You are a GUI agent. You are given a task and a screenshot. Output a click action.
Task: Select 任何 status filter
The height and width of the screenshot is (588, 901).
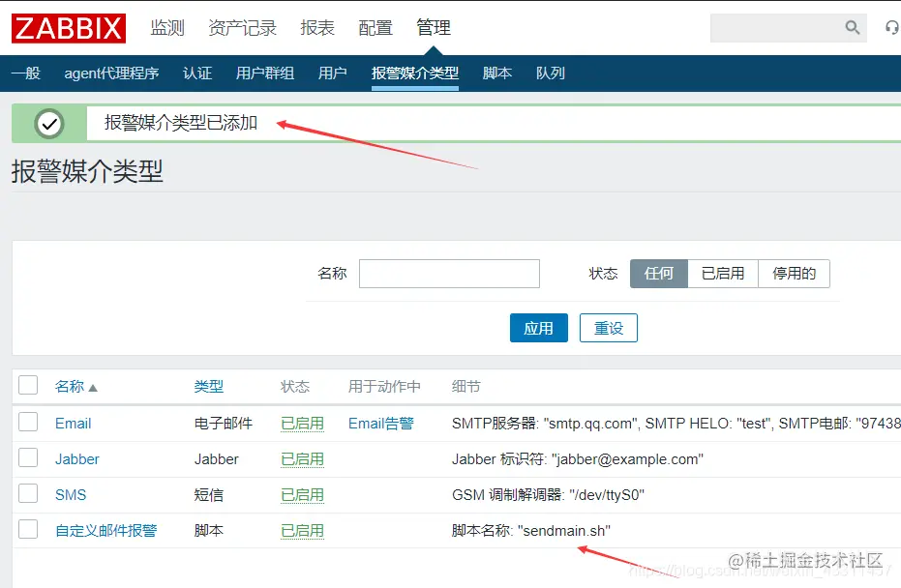tap(658, 274)
